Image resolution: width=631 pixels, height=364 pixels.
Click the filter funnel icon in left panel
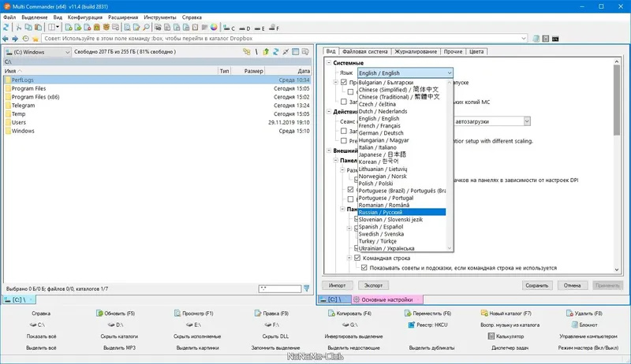coord(307,288)
